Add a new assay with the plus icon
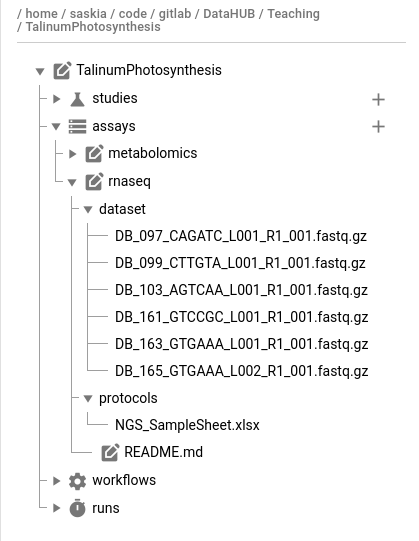This screenshot has width=419, height=541. (x=378, y=127)
